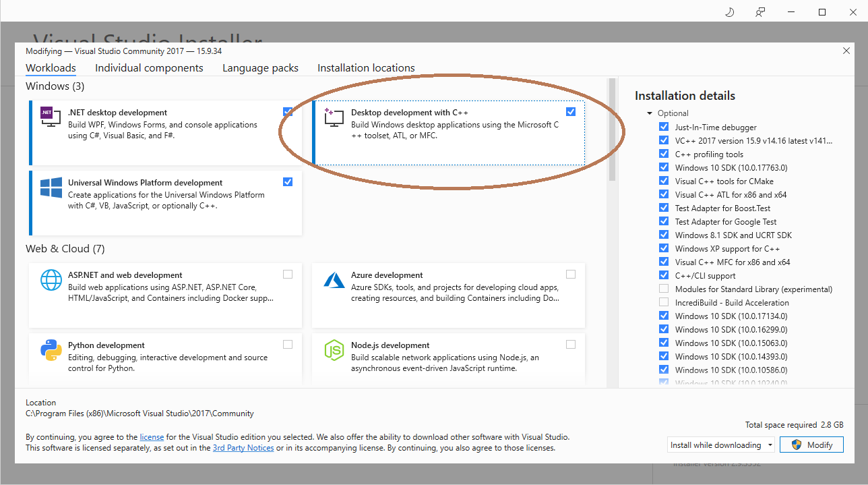
Task: Uncheck Visual C++ tools for CMake
Action: 664,181
